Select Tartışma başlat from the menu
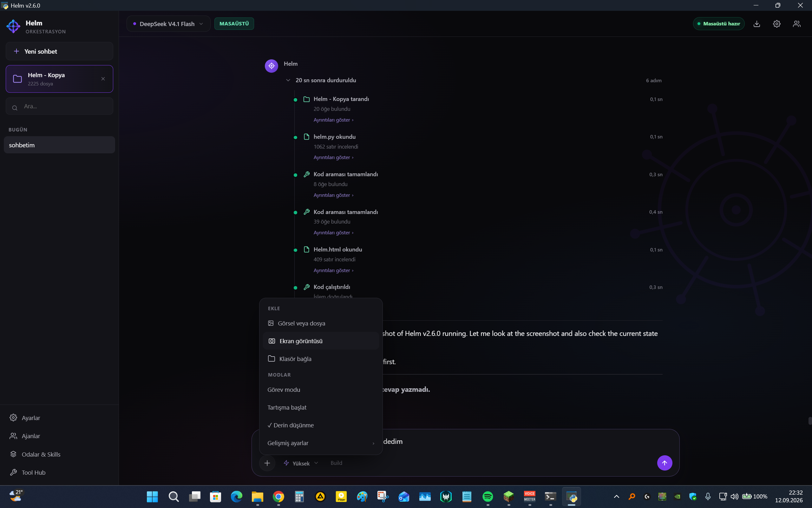Screen dimensions: 812x508 tap(321, 408)
